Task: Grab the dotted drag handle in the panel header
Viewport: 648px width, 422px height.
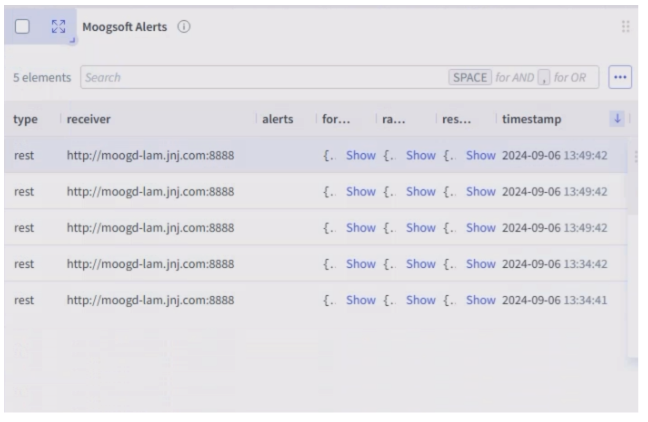Action: (x=625, y=27)
